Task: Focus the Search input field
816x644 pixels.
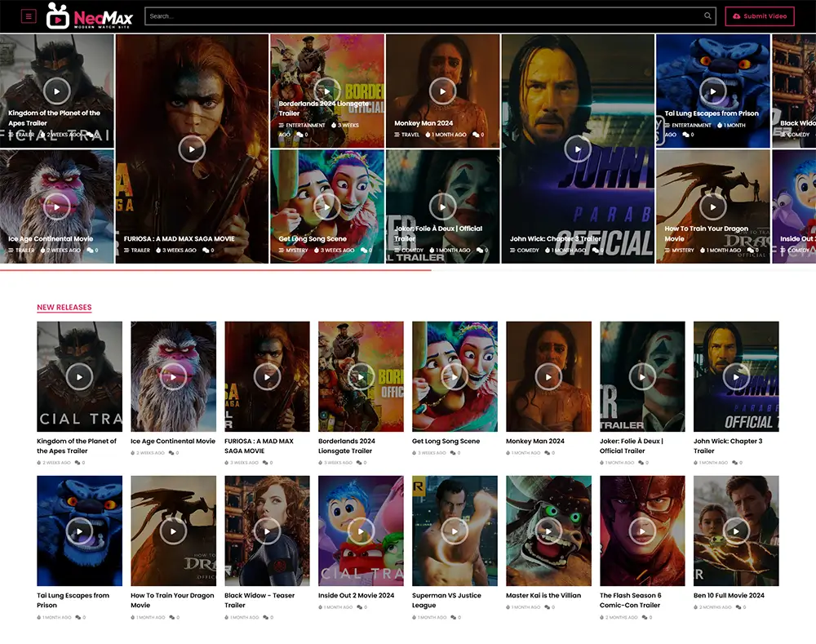Action: click(430, 16)
